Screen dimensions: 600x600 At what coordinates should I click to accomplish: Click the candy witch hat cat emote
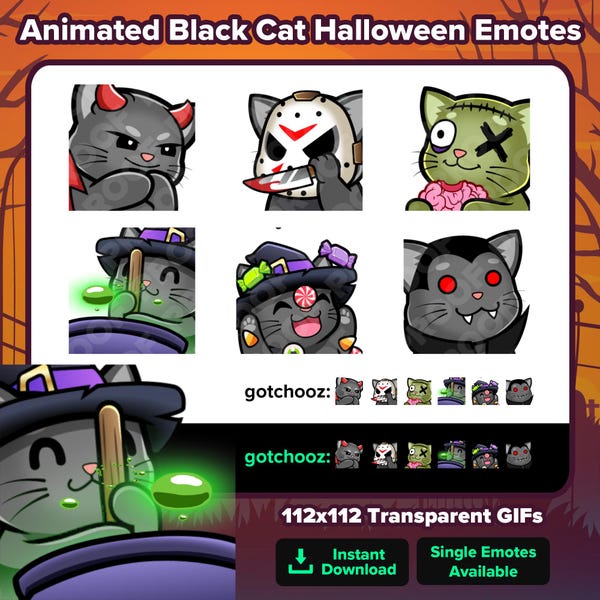point(299,297)
